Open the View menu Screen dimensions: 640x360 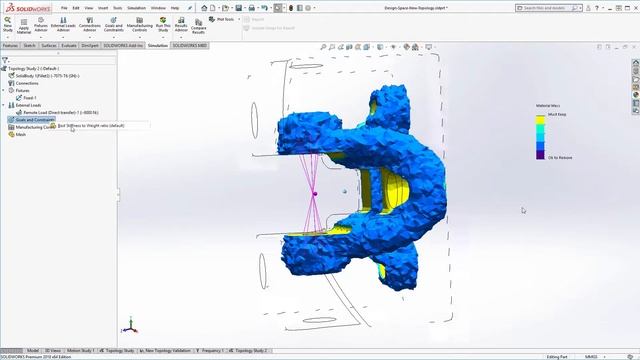89,8
